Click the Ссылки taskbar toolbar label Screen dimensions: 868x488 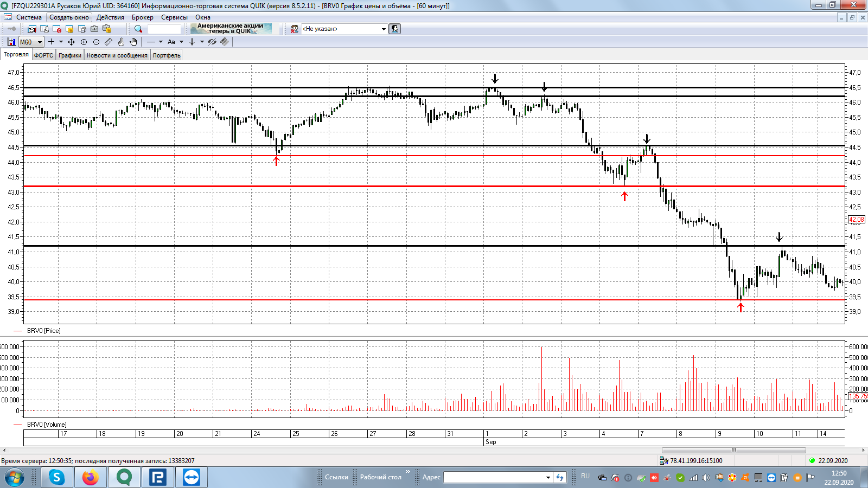(x=336, y=477)
